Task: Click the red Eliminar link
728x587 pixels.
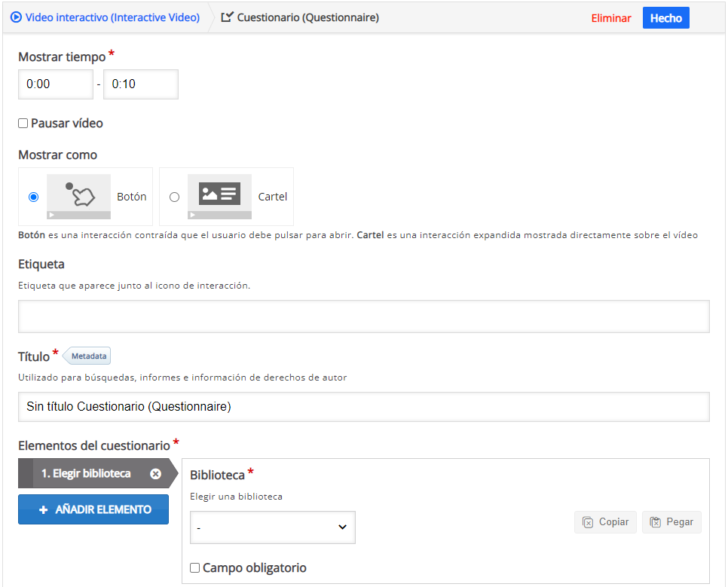Action: click(x=610, y=18)
